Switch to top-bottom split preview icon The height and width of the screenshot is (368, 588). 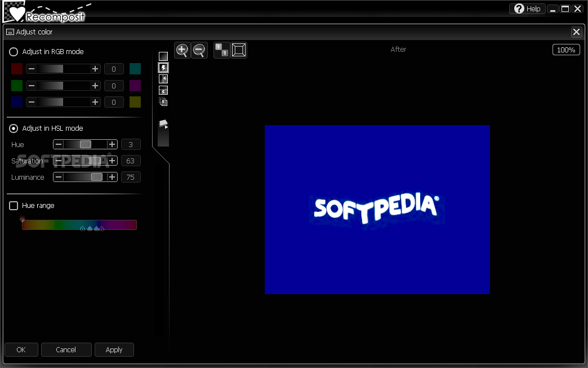(163, 90)
